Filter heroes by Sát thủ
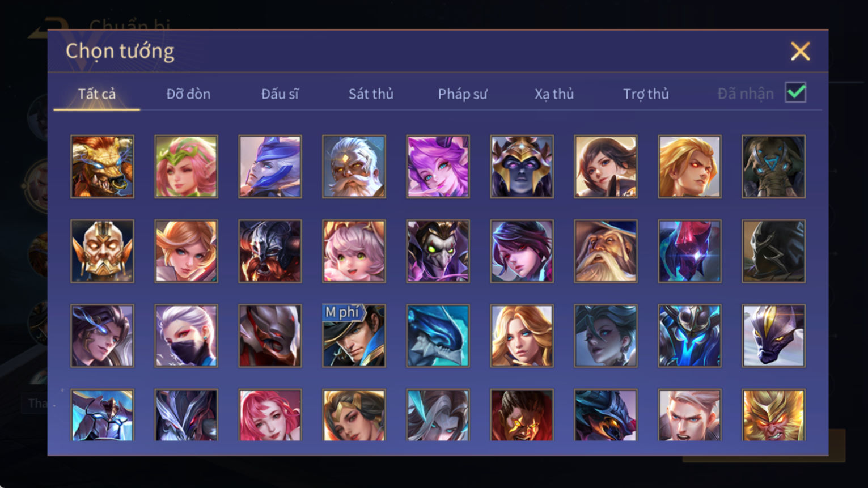This screenshot has height=488, width=868. 371,94
